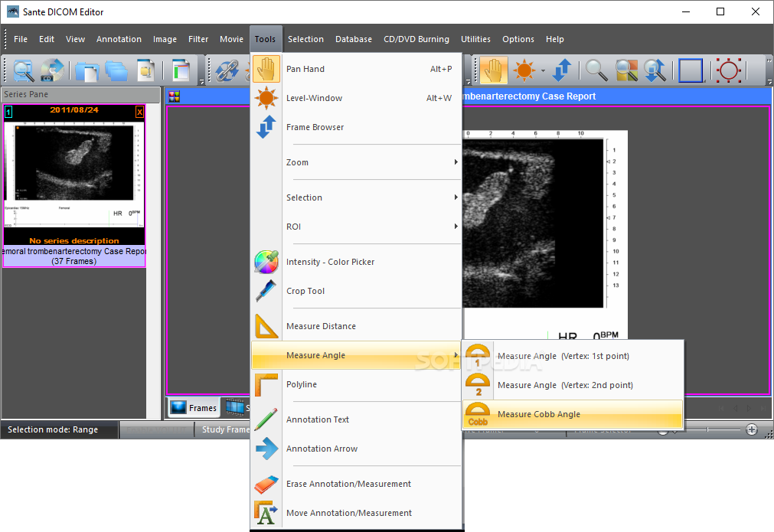
Task: Click the network file document icon
Action: coord(146,70)
